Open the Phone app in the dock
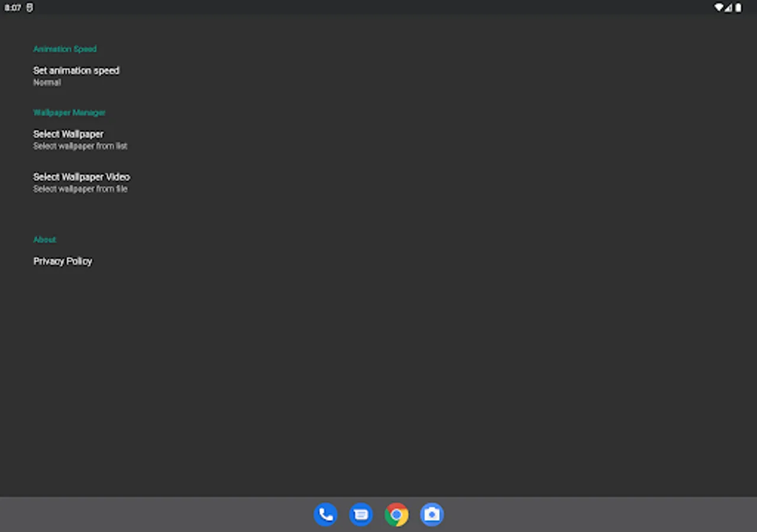Image resolution: width=757 pixels, height=532 pixels. 325,514
